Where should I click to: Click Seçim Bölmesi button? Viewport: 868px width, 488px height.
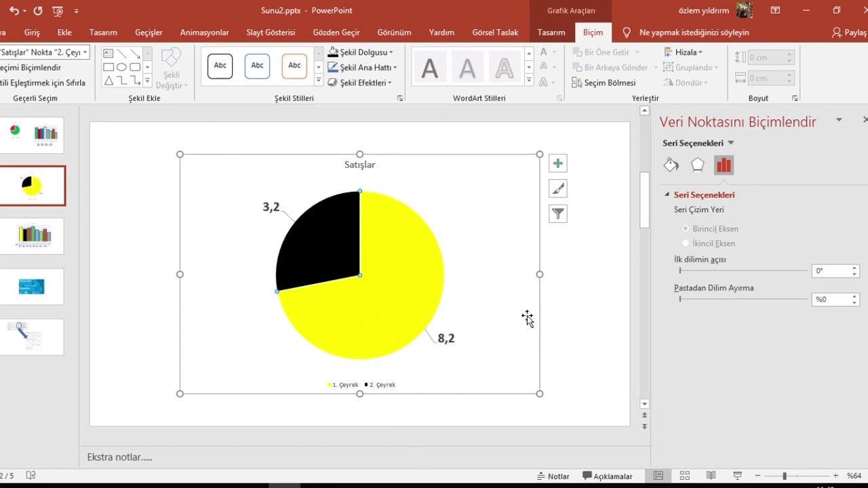[604, 83]
